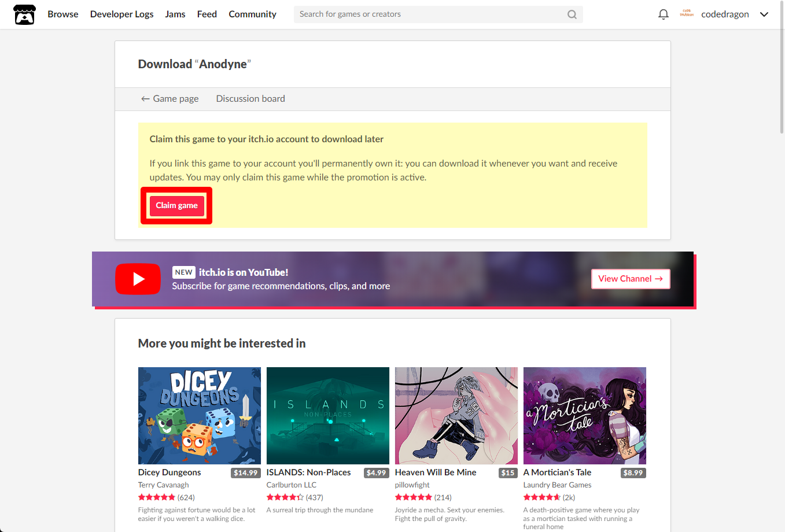Viewport: 785px width, 532px height.
Task: Click the $4.99 price tag
Action: tap(376, 473)
